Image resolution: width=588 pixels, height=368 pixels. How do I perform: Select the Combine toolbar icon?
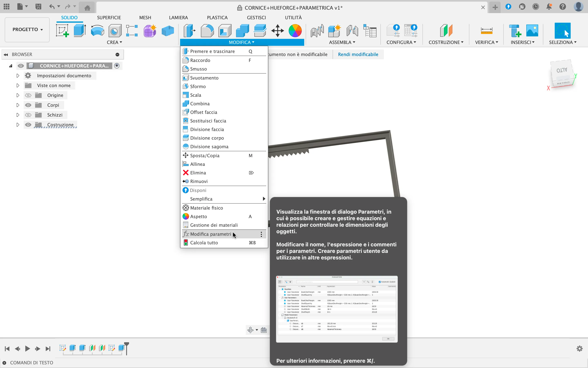pos(243,31)
